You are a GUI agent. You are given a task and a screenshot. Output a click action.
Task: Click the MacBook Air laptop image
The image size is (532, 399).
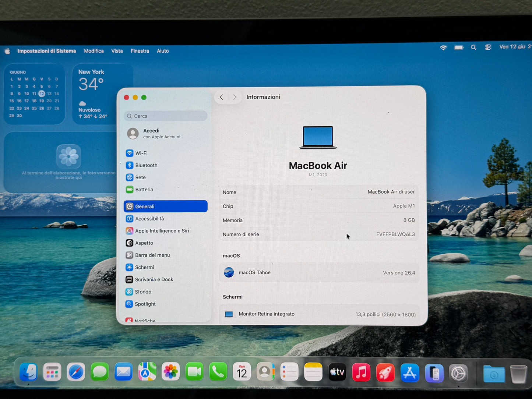(x=318, y=137)
